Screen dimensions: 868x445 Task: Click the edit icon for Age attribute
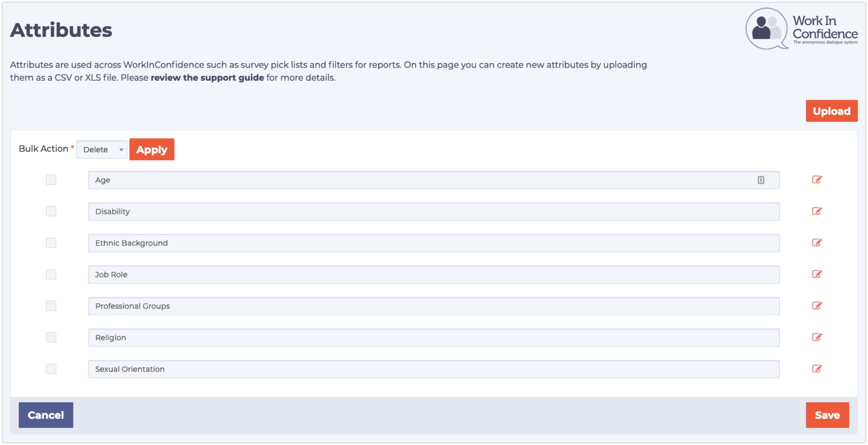817,180
